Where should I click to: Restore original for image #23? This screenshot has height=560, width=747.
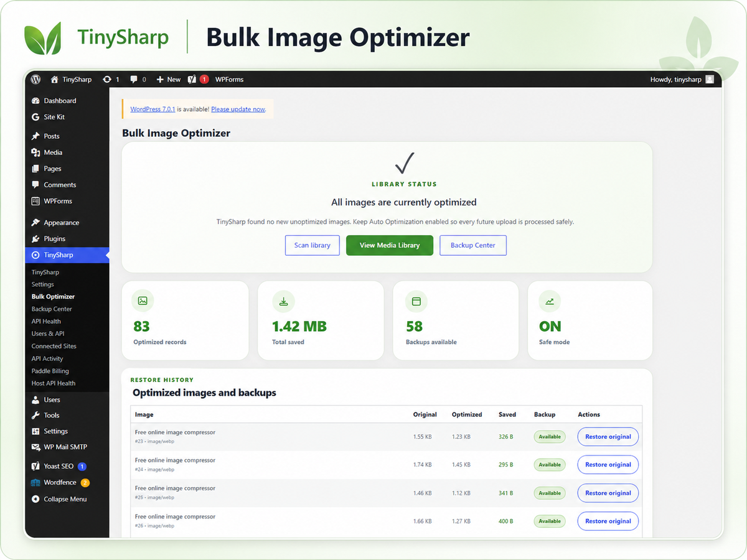(608, 437)
